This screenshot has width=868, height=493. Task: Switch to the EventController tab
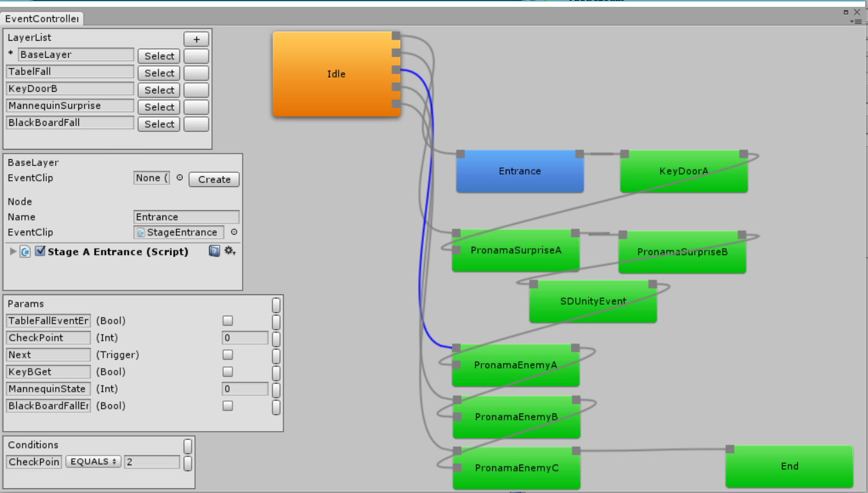[43, 19]
